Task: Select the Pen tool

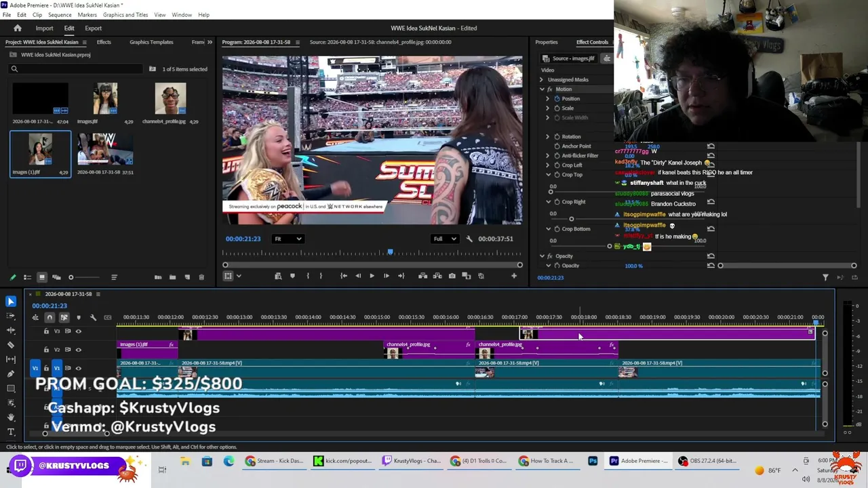Action: click(x=11, y=373)
